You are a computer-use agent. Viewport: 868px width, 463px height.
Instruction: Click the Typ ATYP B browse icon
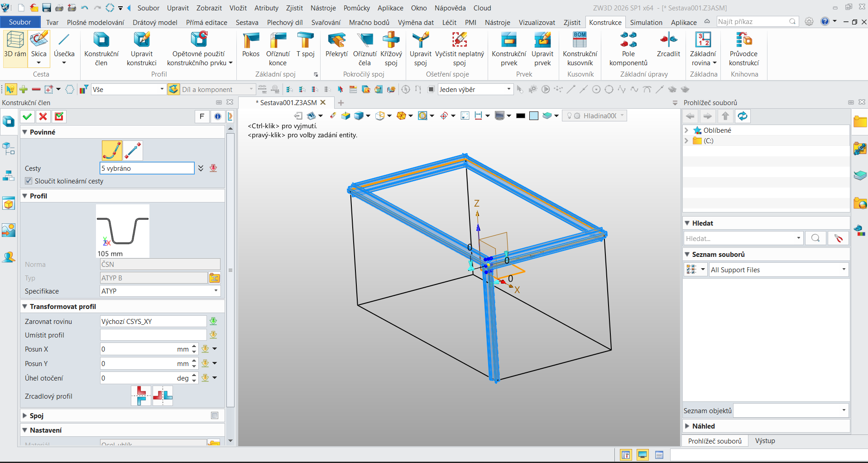tap(214, 278)
